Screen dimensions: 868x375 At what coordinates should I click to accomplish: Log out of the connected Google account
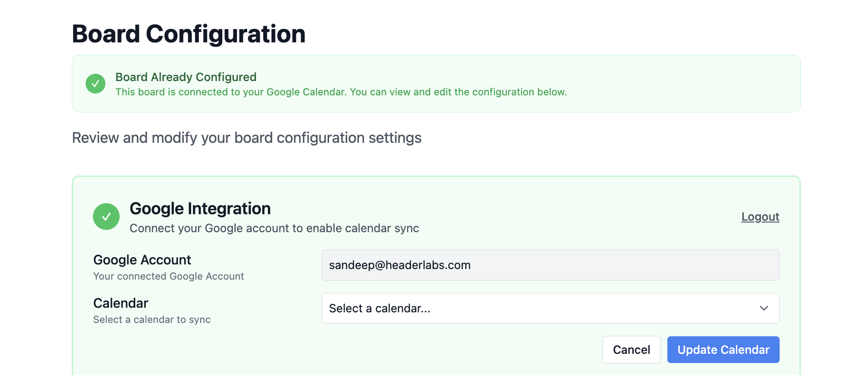pyautogui.click(x=760, y=217)
